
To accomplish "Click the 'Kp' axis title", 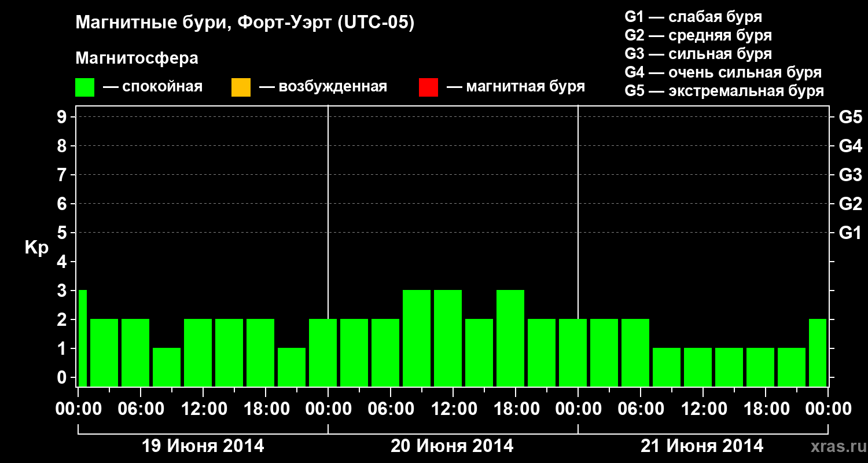I will coord(36,248).
